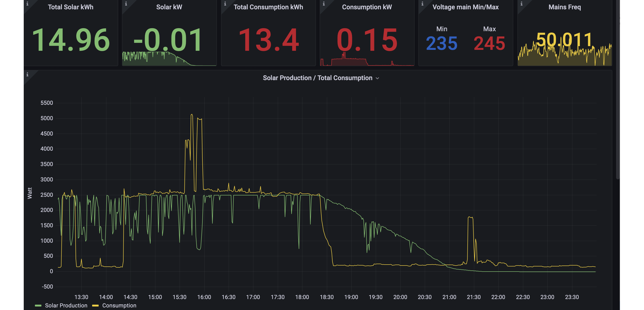The height and width of the screenshot is (310, 644).
Task: Toggle Consumption series in legend
Action: (x=119, y=306)
